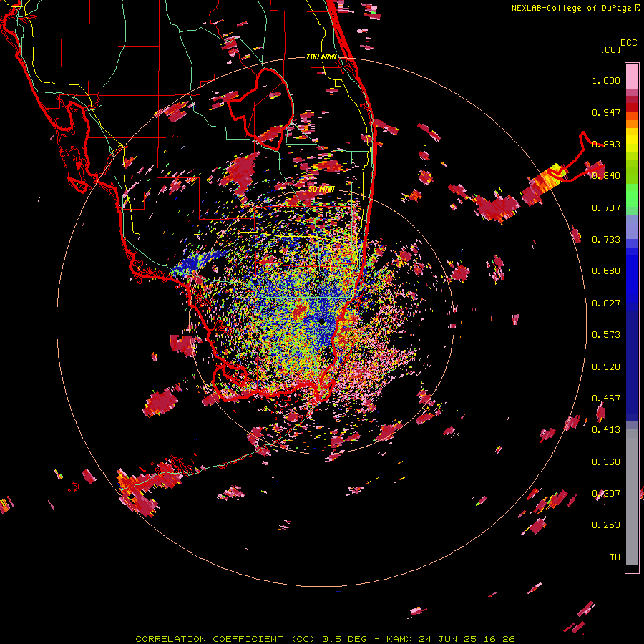The image size is (644, 644).
Task: Click the 0.787 legend value
Action: 606,208
